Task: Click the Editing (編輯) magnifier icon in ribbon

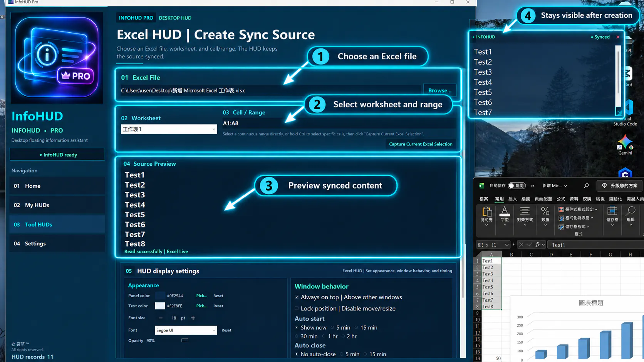Action: pos(631,211)
